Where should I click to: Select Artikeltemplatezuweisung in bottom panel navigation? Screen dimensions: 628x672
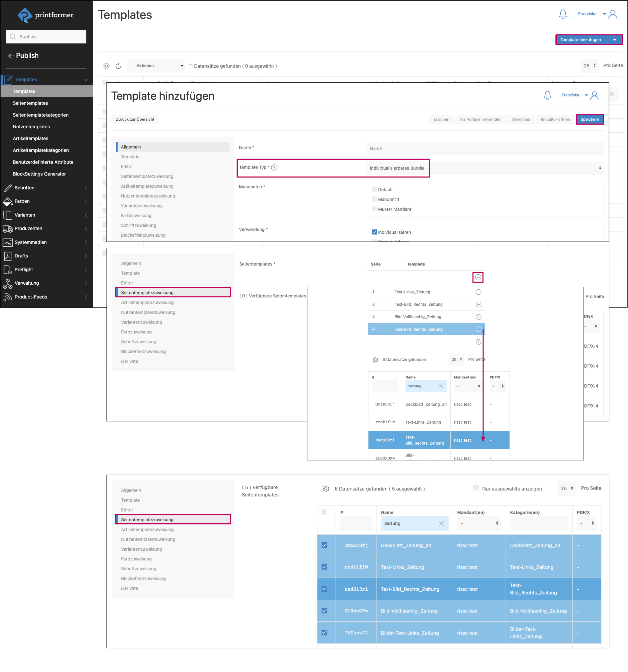pos(147,529)
